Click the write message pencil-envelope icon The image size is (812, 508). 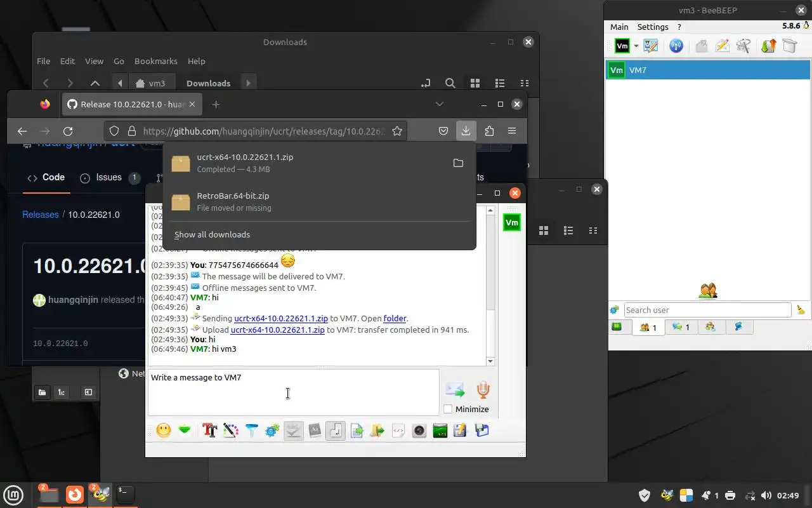722,46
